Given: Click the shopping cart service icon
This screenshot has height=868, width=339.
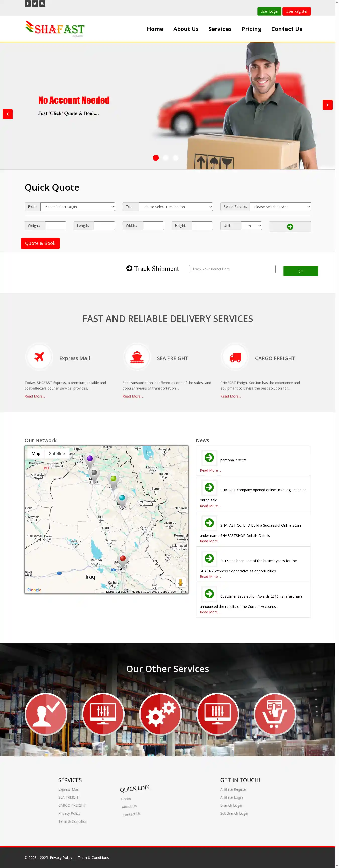Looking at the screenshot, I should [x=275, y=714].
